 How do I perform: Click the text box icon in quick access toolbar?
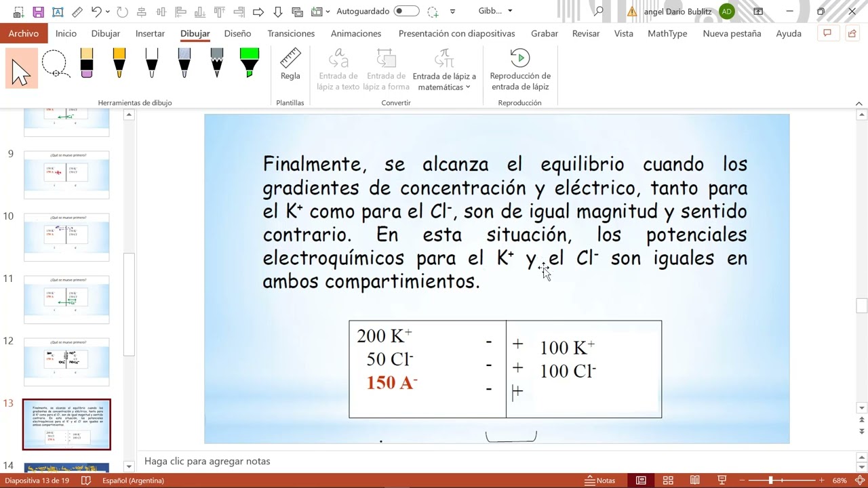pos(58,12)
